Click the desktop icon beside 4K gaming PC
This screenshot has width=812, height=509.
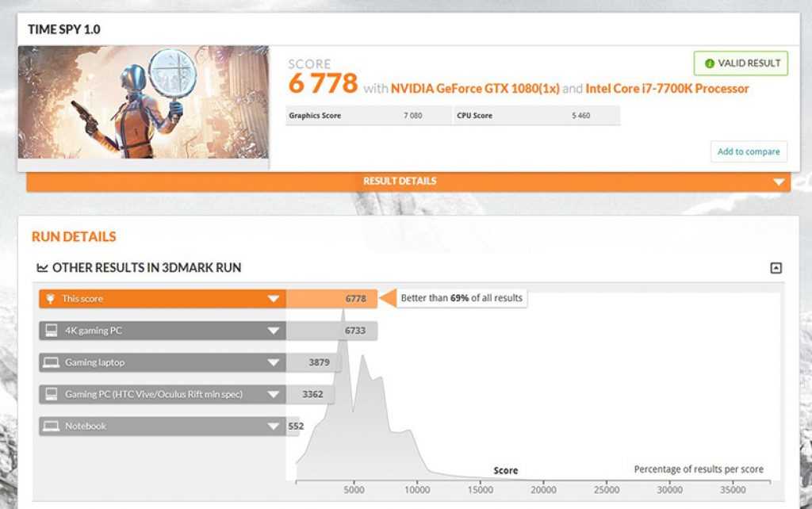tap(52, 331)
